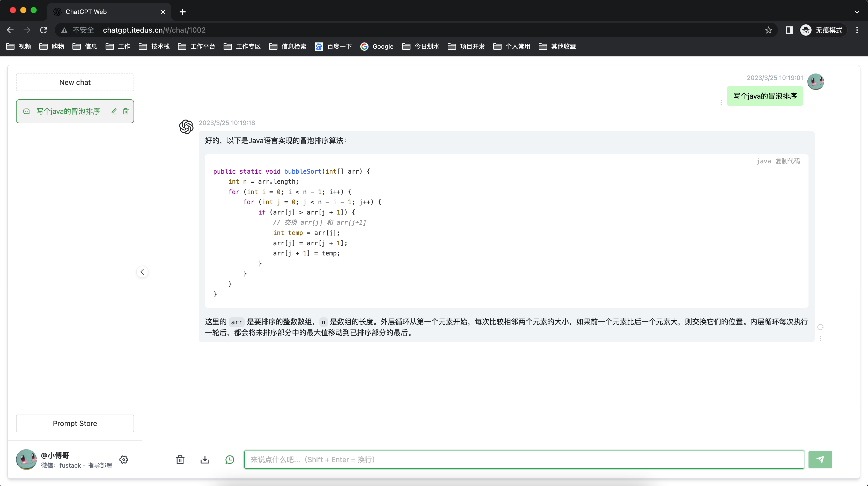Image resolution: width=868 pixels, height=486 pixels.
Task: Click the download conversation icon
Action: (x=204, y=459)
